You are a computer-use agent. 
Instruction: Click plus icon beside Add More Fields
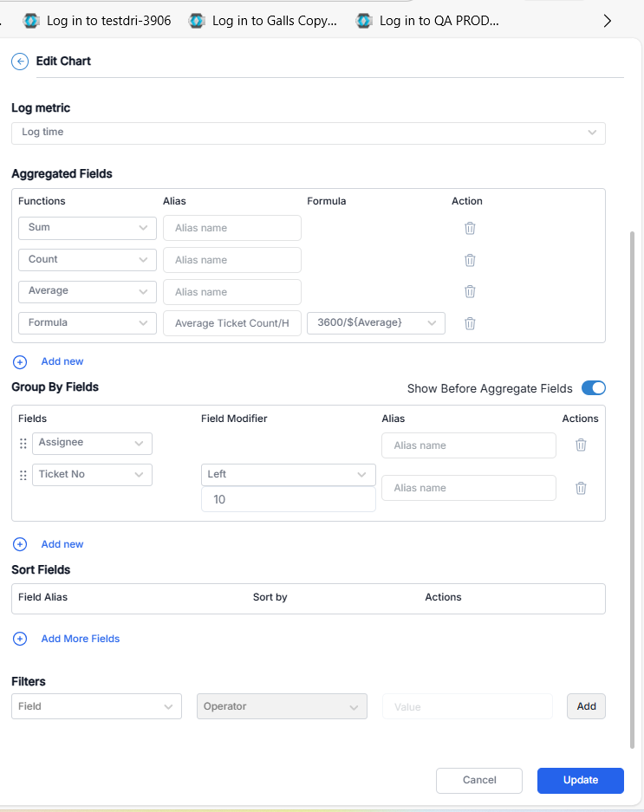(20, 639)
